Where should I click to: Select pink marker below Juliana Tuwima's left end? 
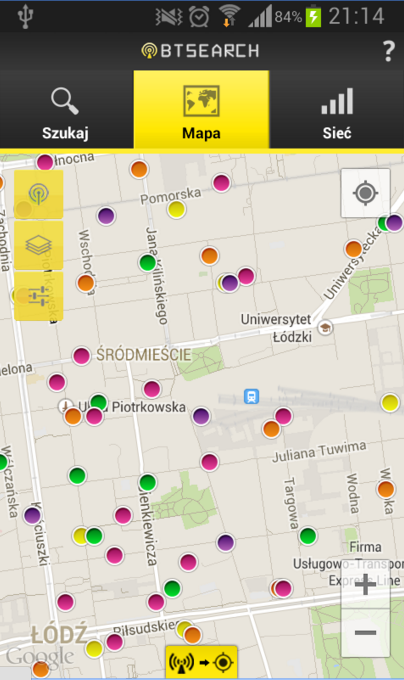[209, 462]
